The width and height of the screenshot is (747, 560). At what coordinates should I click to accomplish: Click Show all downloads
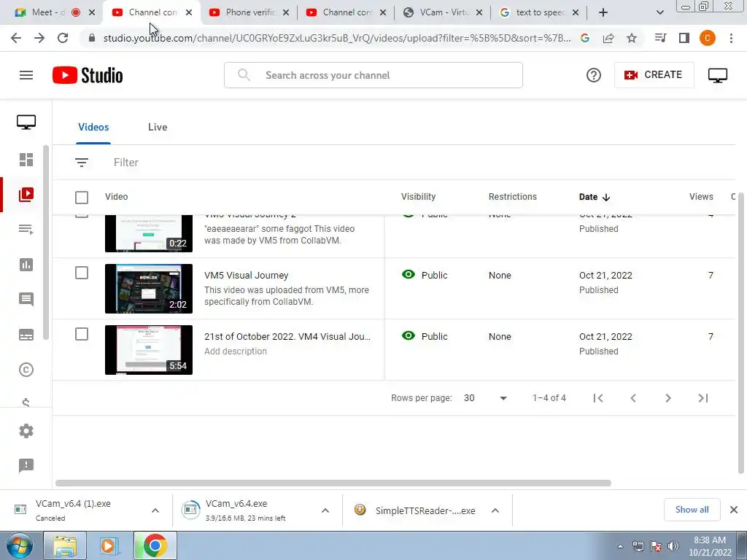click(692, 510)
